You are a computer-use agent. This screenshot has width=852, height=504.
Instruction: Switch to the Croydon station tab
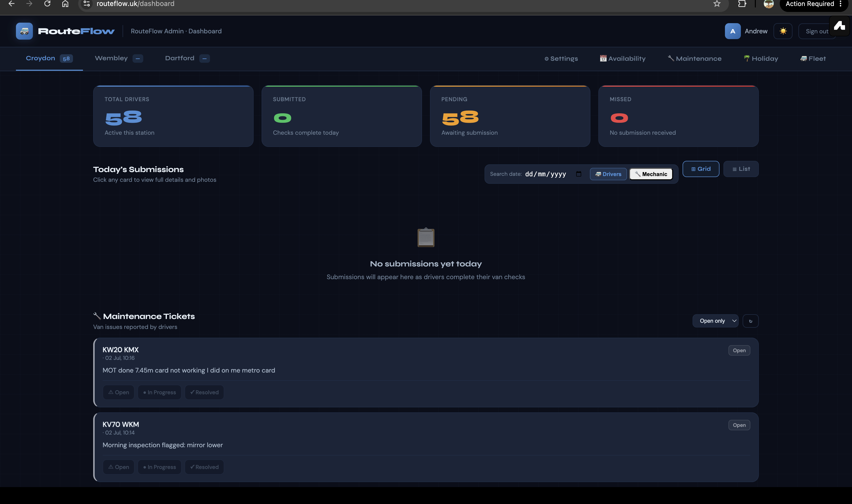(x=49, y=59)
